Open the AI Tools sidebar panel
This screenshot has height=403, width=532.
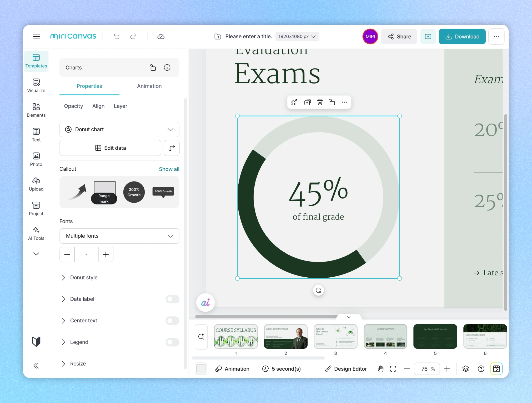(x=36, y=233)
